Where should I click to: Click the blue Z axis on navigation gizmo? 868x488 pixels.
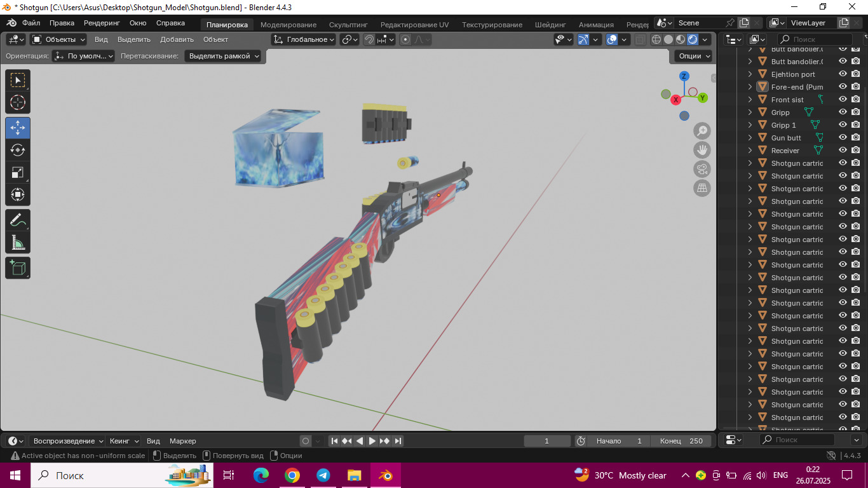[684, 76]
